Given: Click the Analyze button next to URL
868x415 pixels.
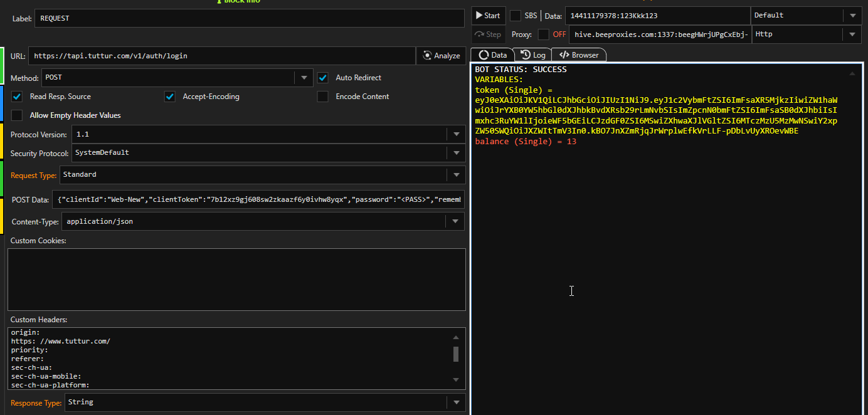Looking at the screenshot, I should pyautogui.click(x=442, y=56).
